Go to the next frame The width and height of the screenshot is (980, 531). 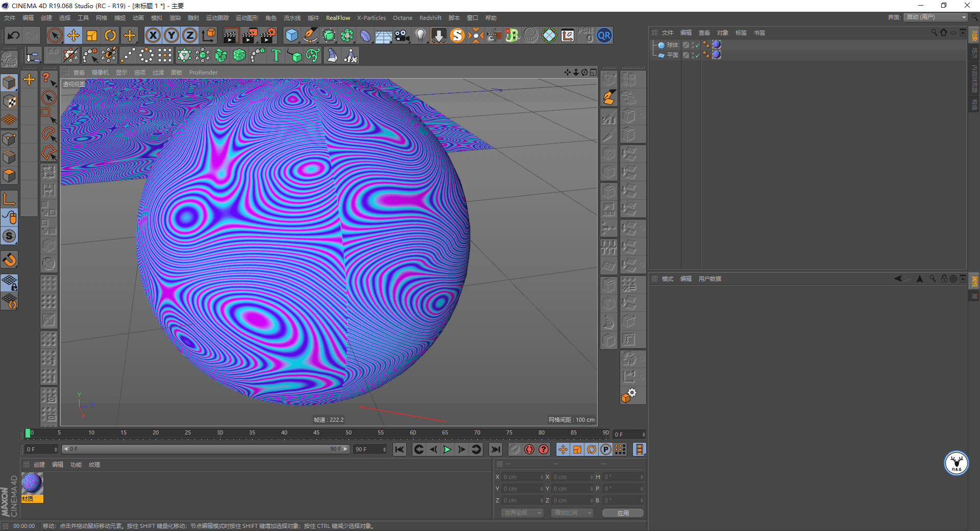coord(461,449)
